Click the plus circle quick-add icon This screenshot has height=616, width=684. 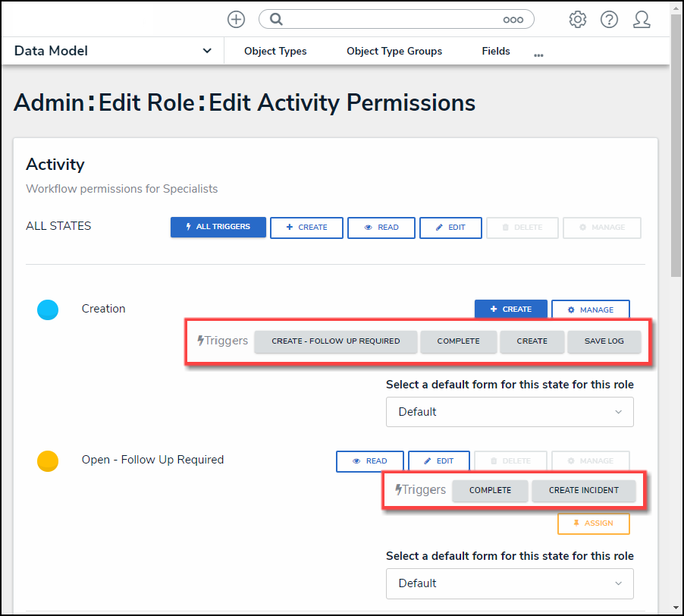click(x=236, y=20)
